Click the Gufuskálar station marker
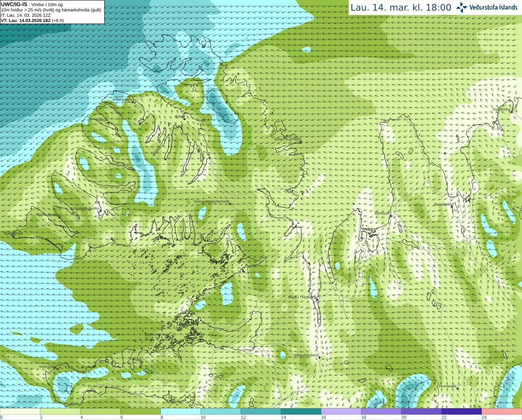The height and width of the screenshot is (420, 522). click(58, 368)
